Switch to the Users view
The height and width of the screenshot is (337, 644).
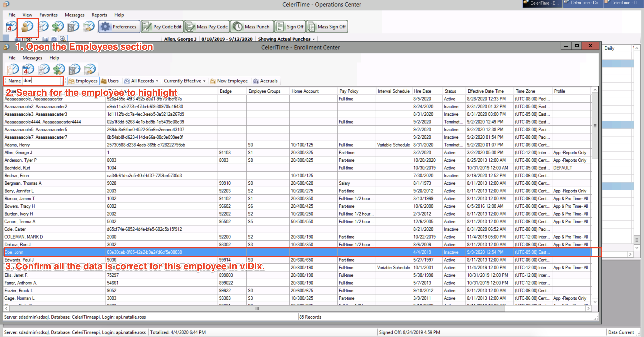(110, 81)
